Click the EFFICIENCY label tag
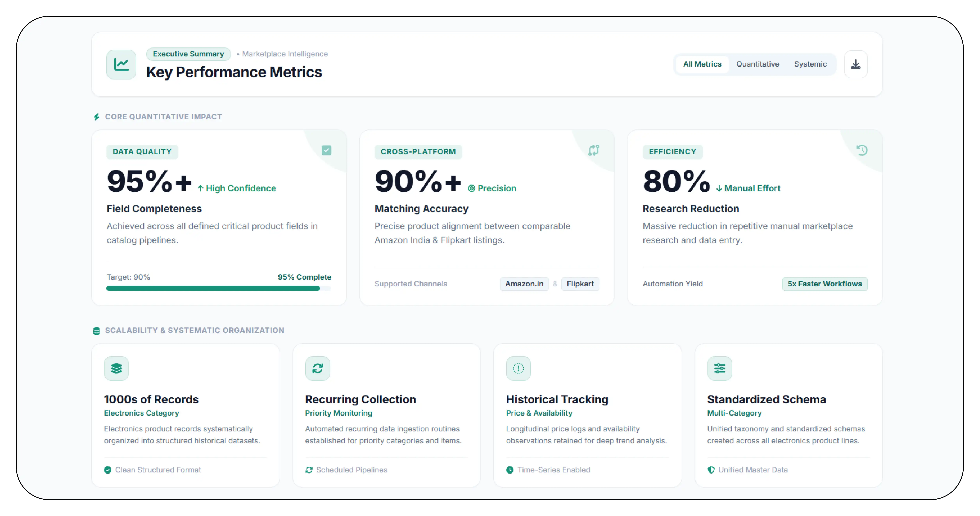Viewport: 980px width, 516px height. point(672,152)
